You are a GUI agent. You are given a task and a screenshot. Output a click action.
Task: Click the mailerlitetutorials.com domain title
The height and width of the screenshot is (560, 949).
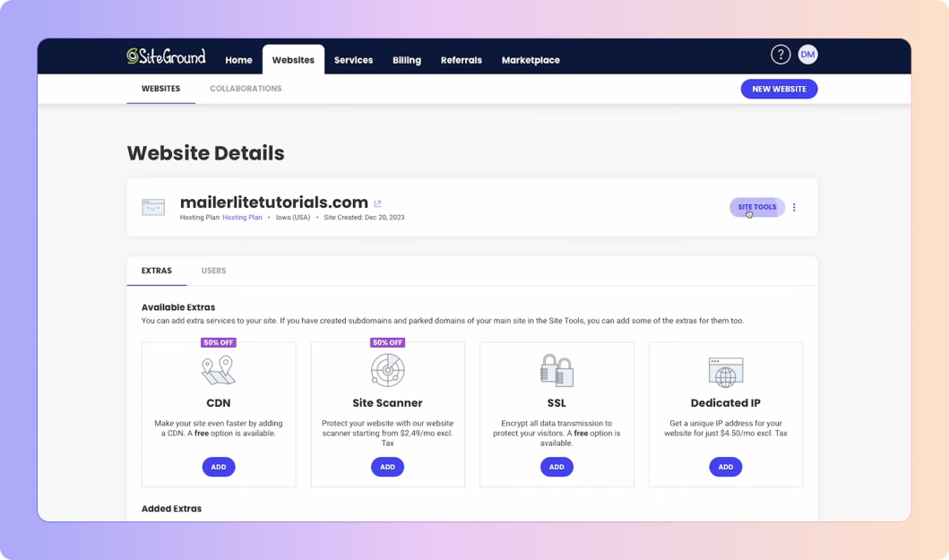pos(274,202)
